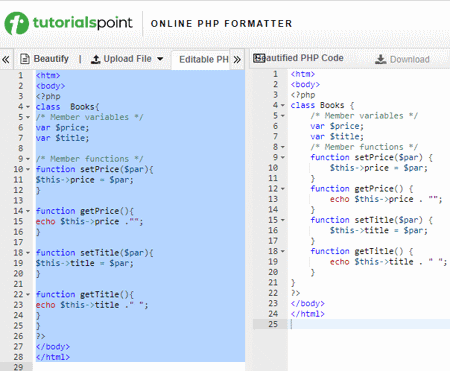This screenshot has height=371, width=450.
Task: Click 'var $price;' in left editor
Action: coord(62,128)
